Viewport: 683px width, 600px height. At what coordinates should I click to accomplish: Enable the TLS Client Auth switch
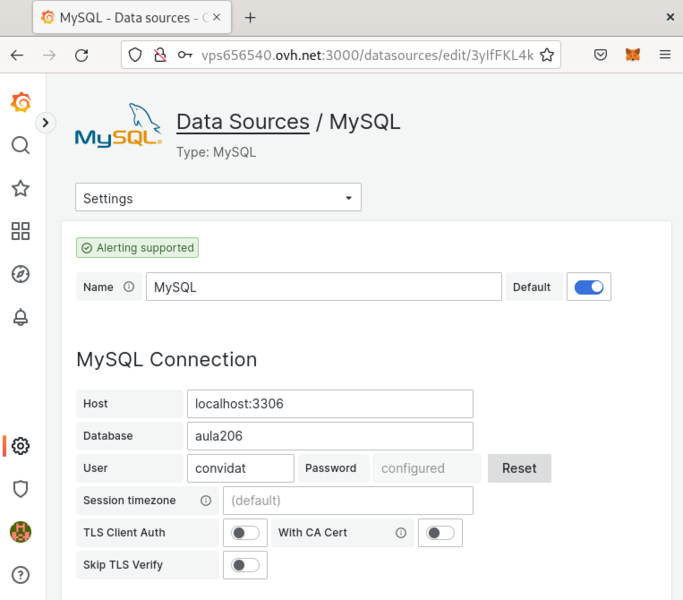pyautogui.click(x=245, y=533)
